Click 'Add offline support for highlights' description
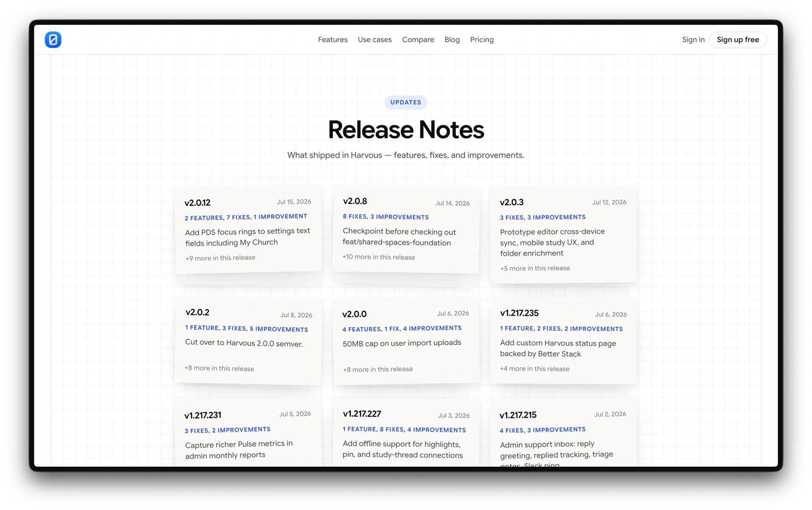This screenshot has width=812, height=510. 403,450
